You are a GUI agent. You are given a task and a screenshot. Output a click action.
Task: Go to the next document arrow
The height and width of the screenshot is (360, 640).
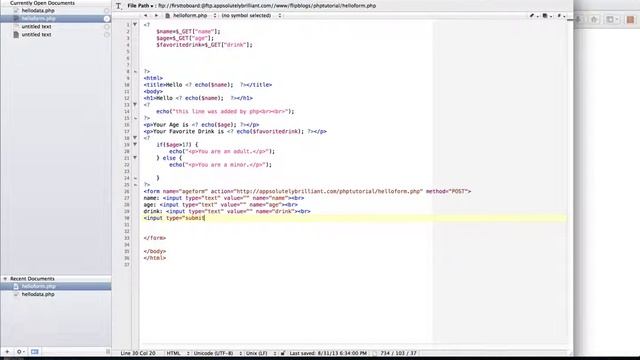156,16
